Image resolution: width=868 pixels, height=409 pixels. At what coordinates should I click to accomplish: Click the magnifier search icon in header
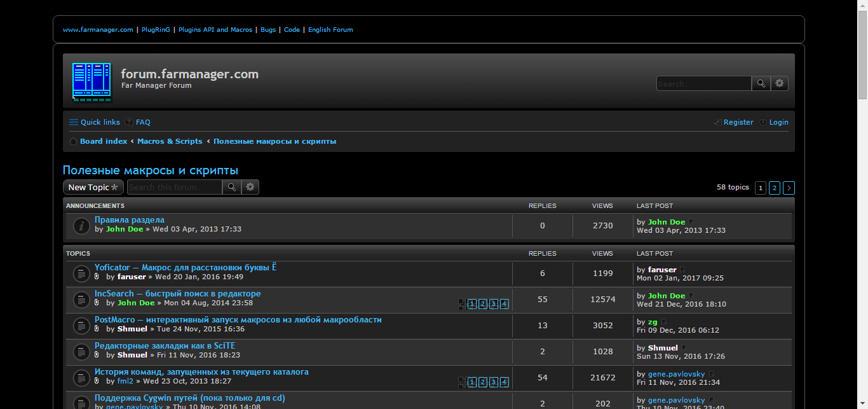tap(761, 83)
